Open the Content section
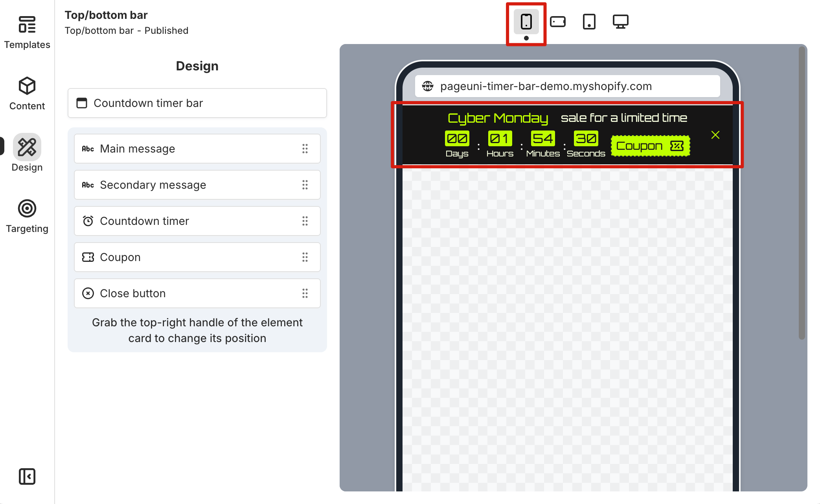Viewport: 820px width, 504px height. (x=27, y=94)
